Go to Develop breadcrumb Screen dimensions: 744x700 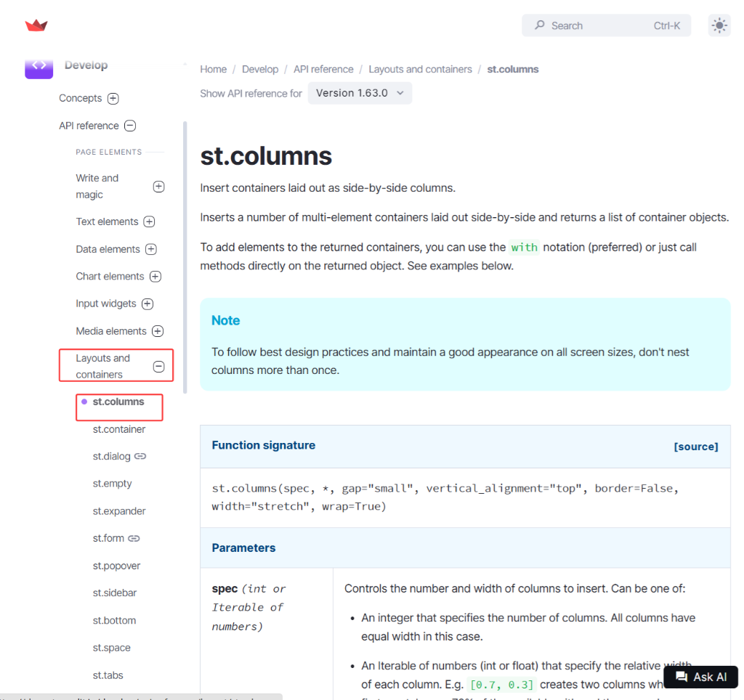coord(260,69)
